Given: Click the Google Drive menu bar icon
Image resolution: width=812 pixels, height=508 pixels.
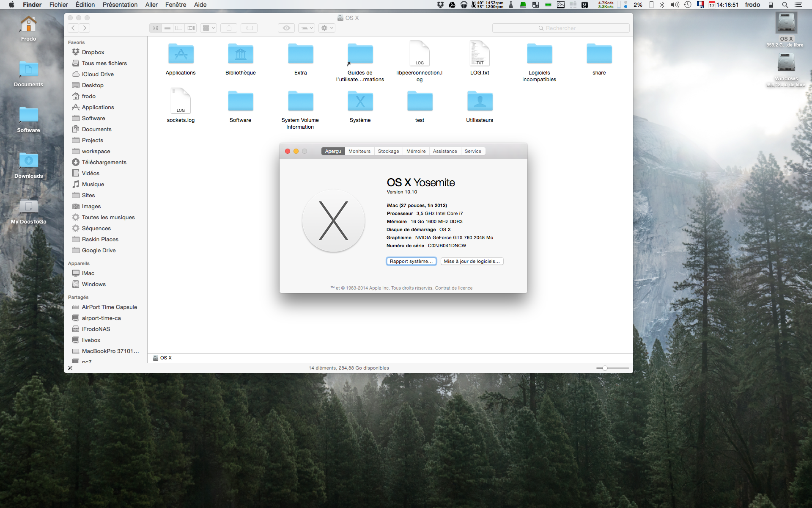Looking at the screenshot, I should [x=452, y=5].
